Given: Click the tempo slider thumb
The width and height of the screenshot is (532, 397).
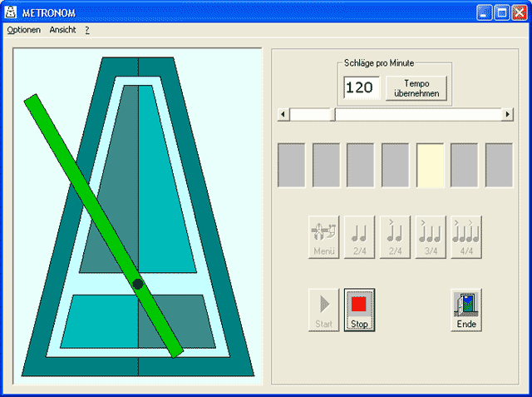Looking at the screenshot, I should (312, 114).
